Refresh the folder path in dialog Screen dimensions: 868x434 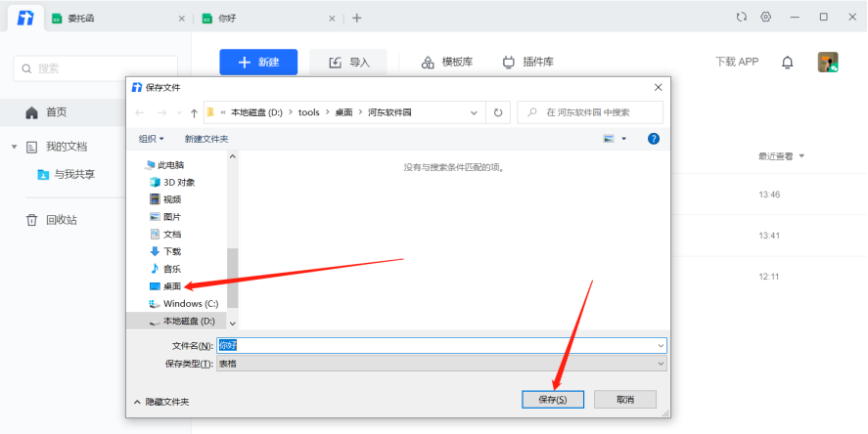(x=500, y=112)
